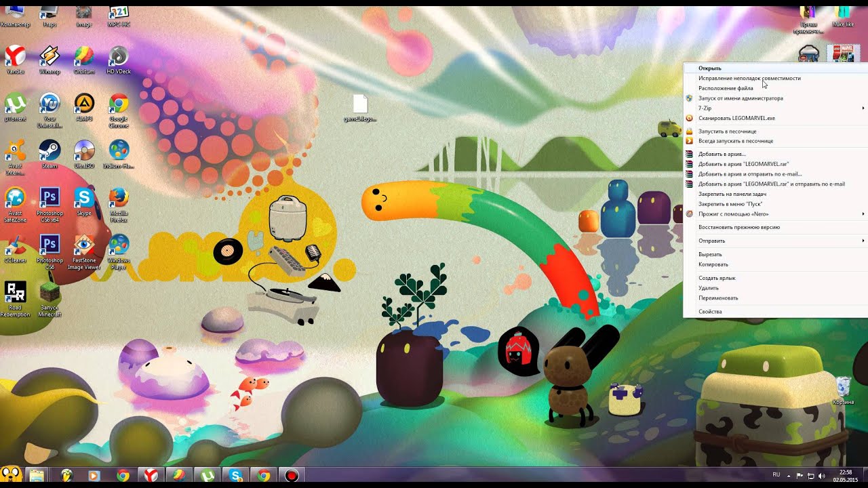Select the Avast Internet Security desktop icon

[15, 158]
